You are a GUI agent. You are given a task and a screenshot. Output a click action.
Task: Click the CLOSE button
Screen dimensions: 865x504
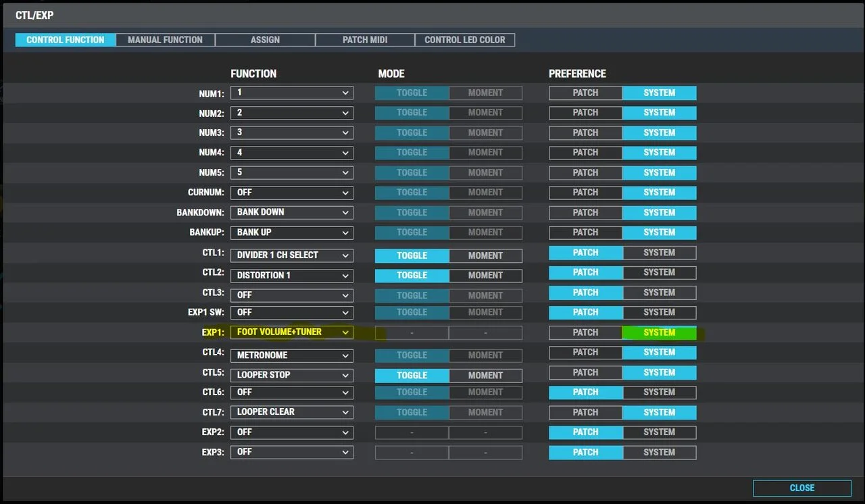point(801,488)
